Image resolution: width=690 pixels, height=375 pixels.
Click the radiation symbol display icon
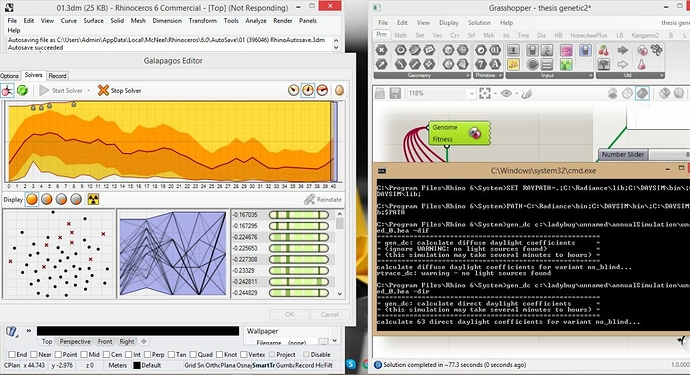tap(93, 199)
